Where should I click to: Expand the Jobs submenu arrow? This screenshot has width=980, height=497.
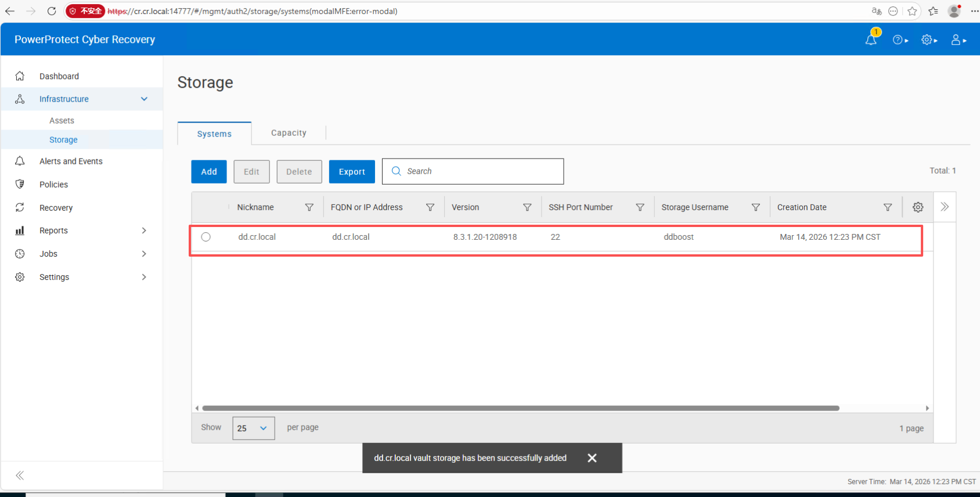tap(144, 254)
